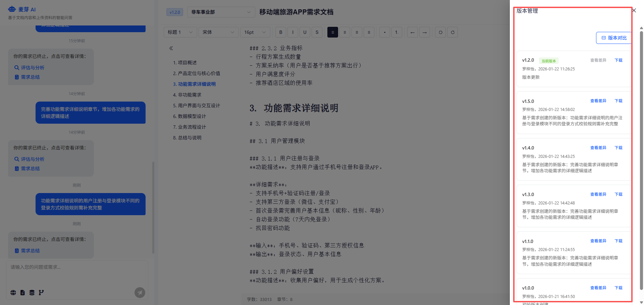This screenshot has height=305, width=644.
Task: Open 评估与分析 in the first reply card
Action: tap(29, 68)
